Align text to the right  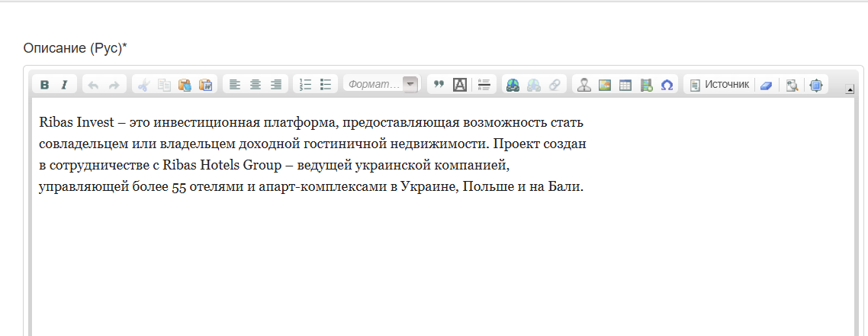tap(275, 85)
